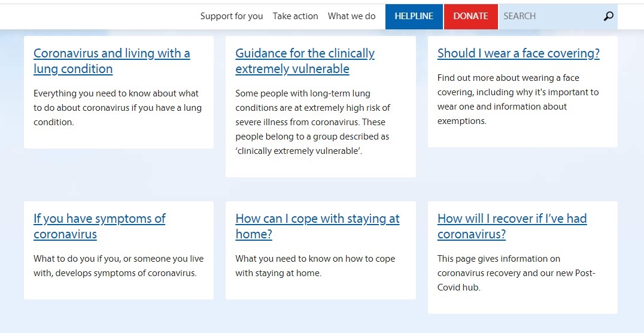Click the 'Some people with long-term lung conditions' paragraph
Screen dimensions: 644x333
(312, 122)
